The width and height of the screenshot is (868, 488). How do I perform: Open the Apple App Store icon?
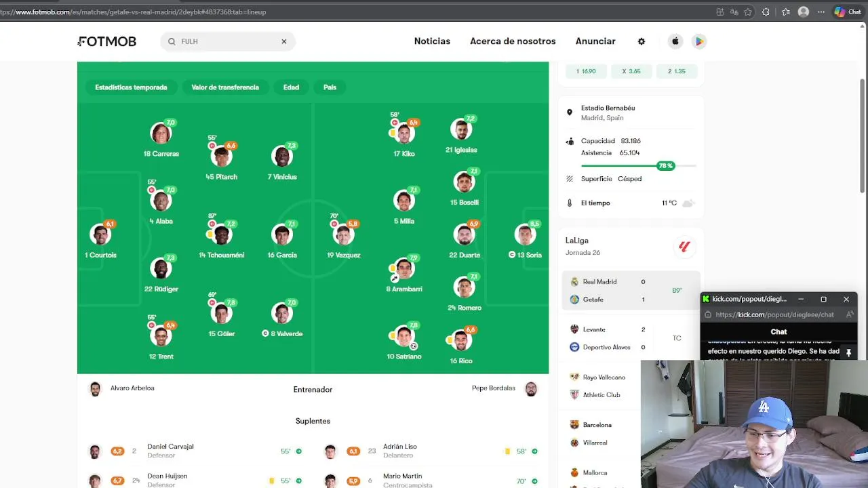675,41
